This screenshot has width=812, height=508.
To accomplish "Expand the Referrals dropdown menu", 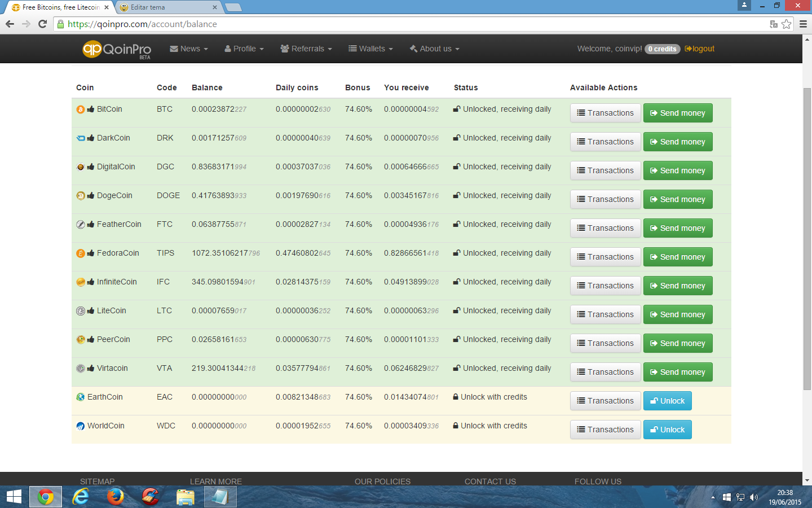I will (306, 49).
